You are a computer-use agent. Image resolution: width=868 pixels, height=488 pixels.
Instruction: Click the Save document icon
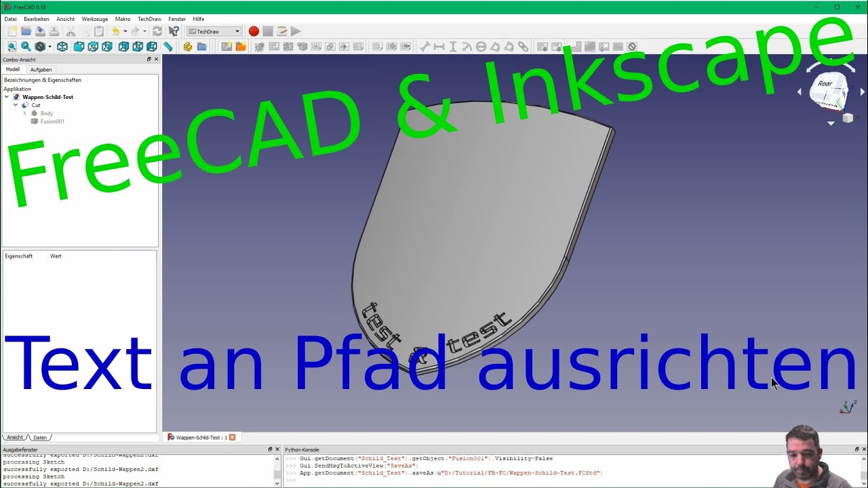coord(40,31)
